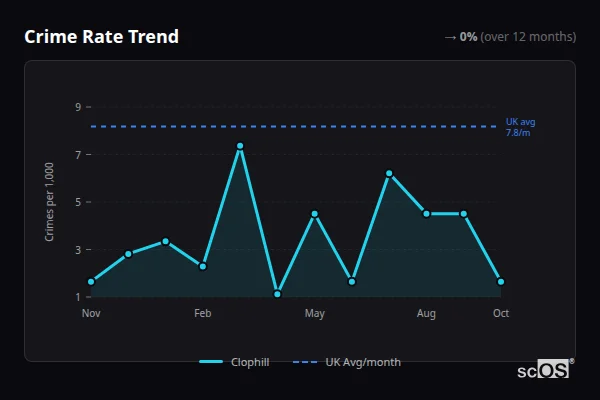Click the y-axis tick label '5'
This screenshot has width=600, height=400.
pyautogui.click(x=78, y=202)
